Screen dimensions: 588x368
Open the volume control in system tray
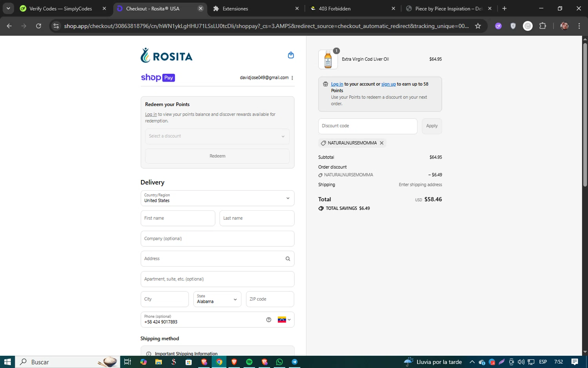coord(521,362)
